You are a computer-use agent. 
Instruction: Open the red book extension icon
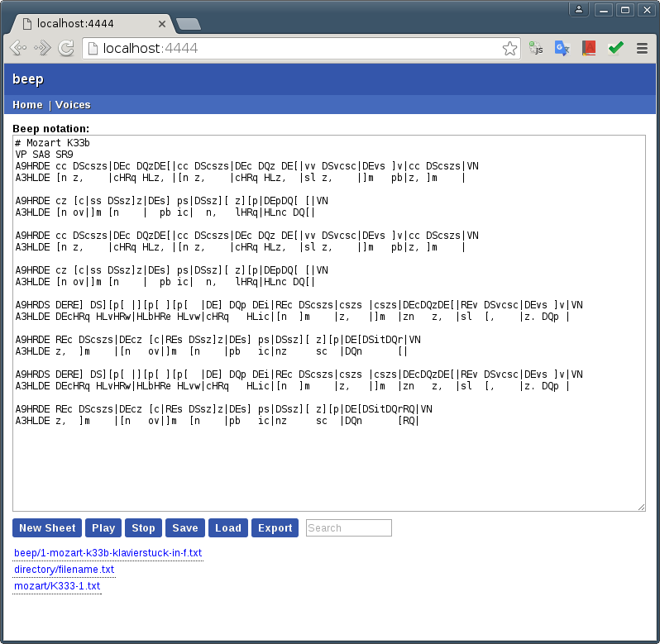(588, 49)
